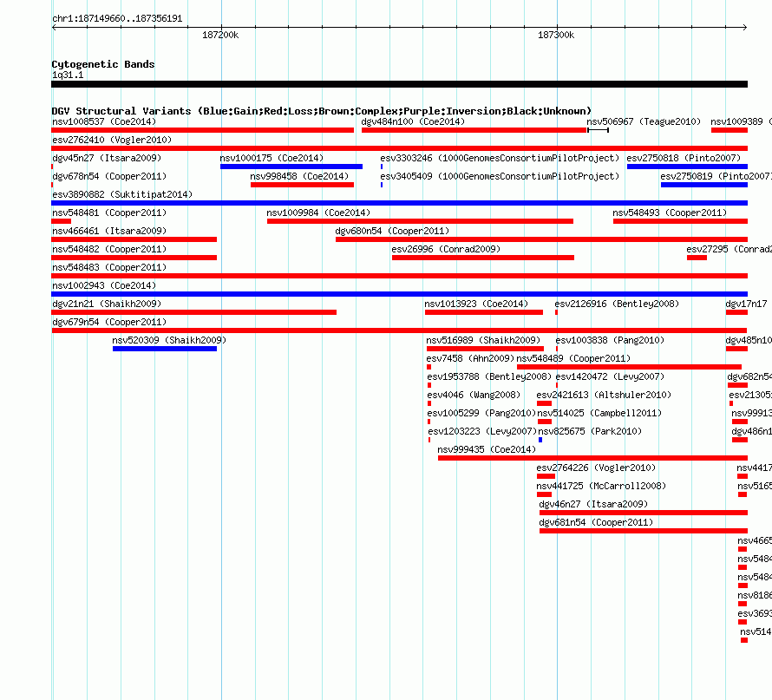
Task: Open esv2762410 (Vogler2010) variant
Action: [112, 140]
